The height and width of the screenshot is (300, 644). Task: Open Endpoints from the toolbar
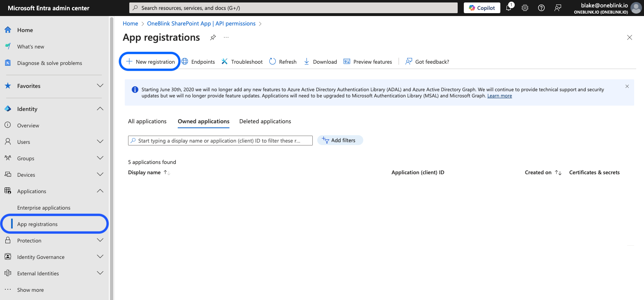click(x=198, y=62)
